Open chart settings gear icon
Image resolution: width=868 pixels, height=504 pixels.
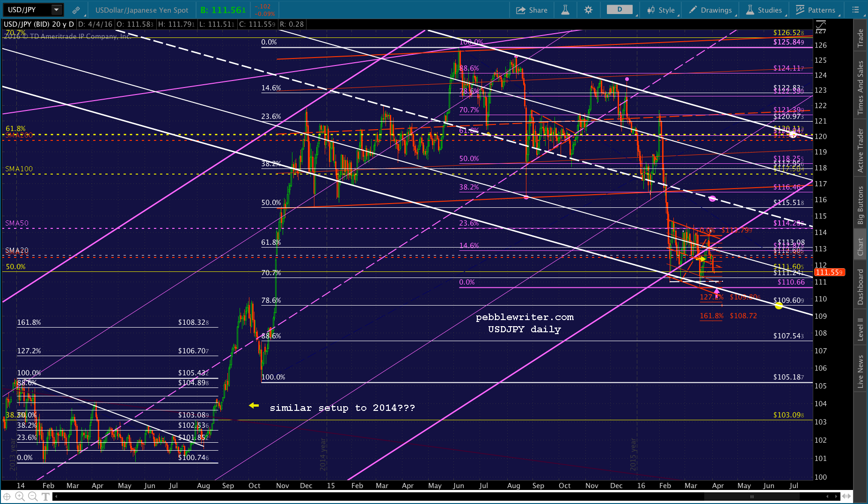click(588, 10)
